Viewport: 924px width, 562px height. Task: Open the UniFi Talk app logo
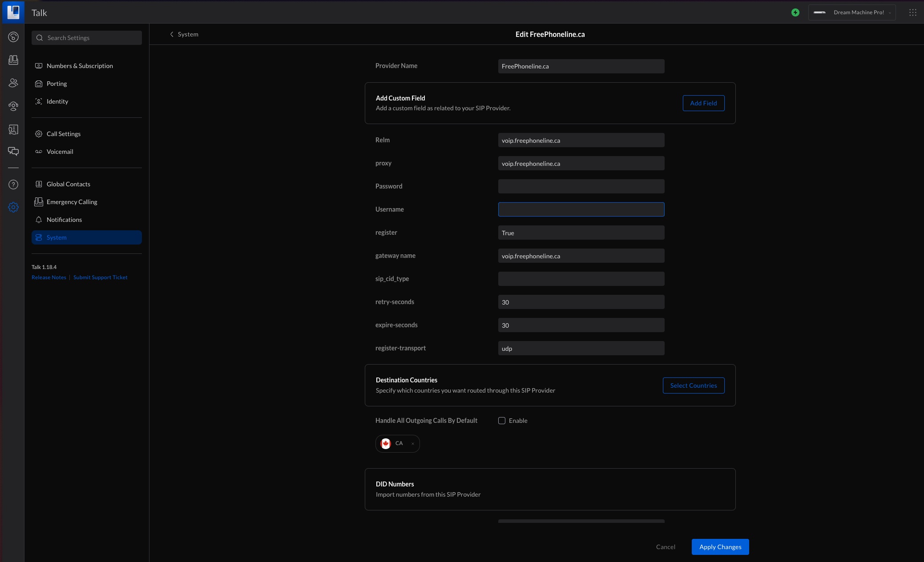tap(13, 12)
